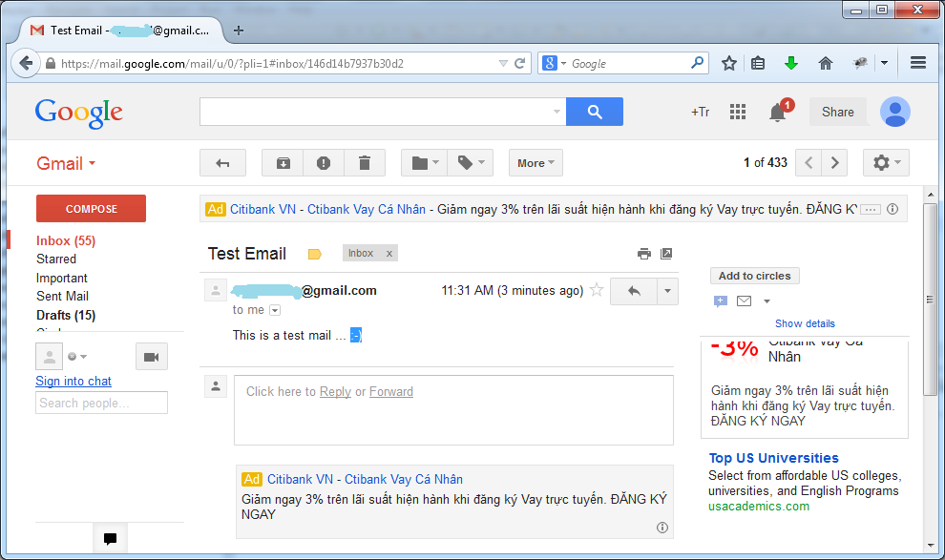Open the Gmail settings gear menu
The height and width of the screenshot is (560, 945).
[x=886, y=162]
